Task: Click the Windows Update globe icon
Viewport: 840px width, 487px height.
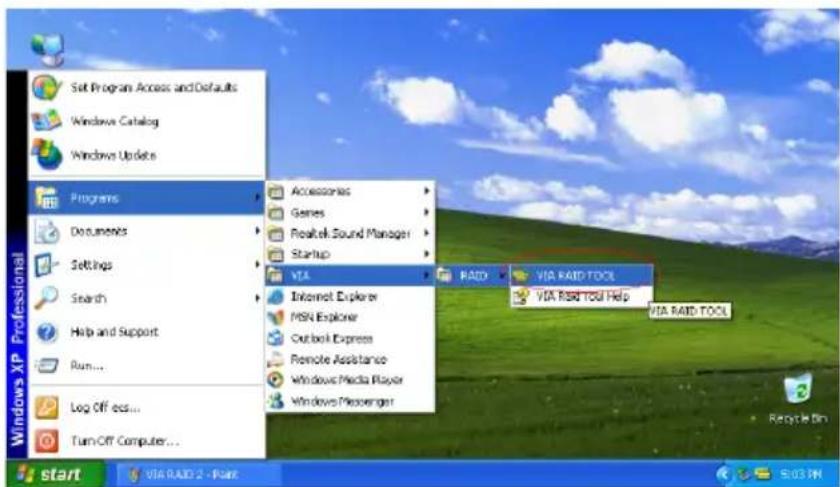Action: click(x=47, y=155)
